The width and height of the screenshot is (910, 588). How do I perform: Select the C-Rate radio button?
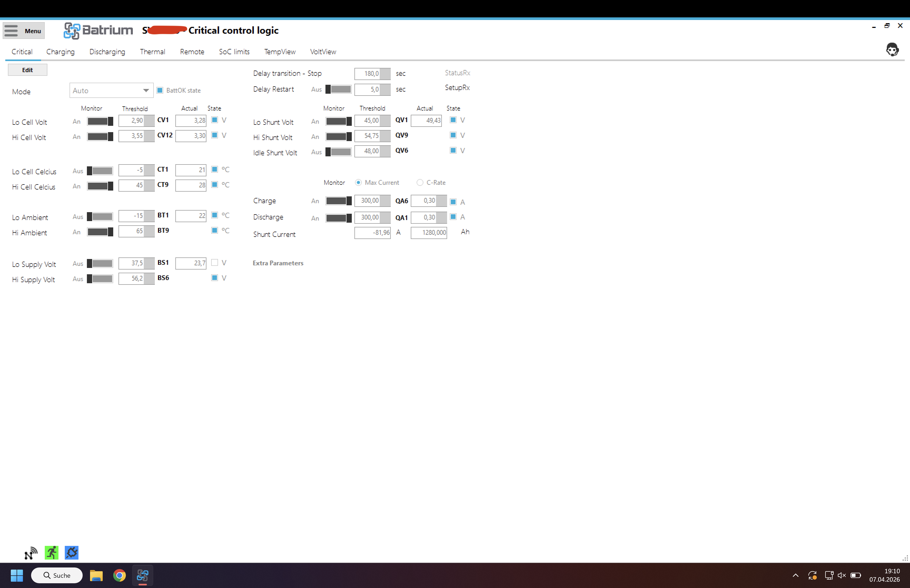pos(420,182)
